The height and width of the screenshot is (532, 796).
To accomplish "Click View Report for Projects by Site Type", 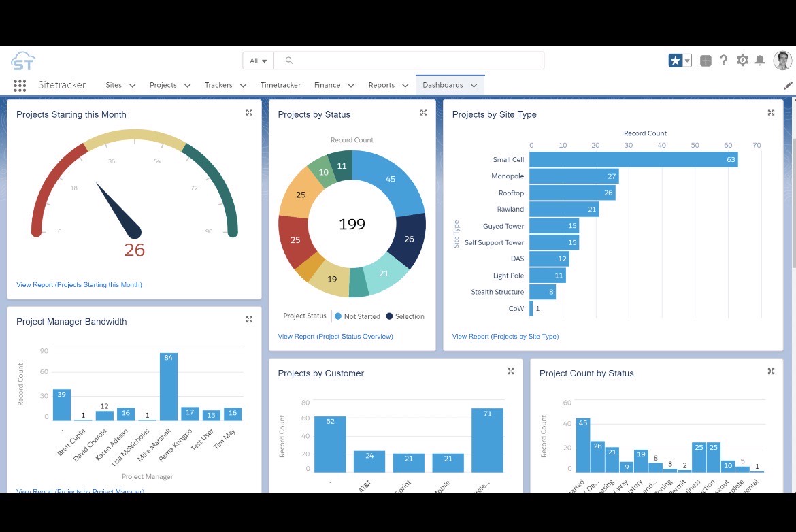I will click(x=505, y=336).
